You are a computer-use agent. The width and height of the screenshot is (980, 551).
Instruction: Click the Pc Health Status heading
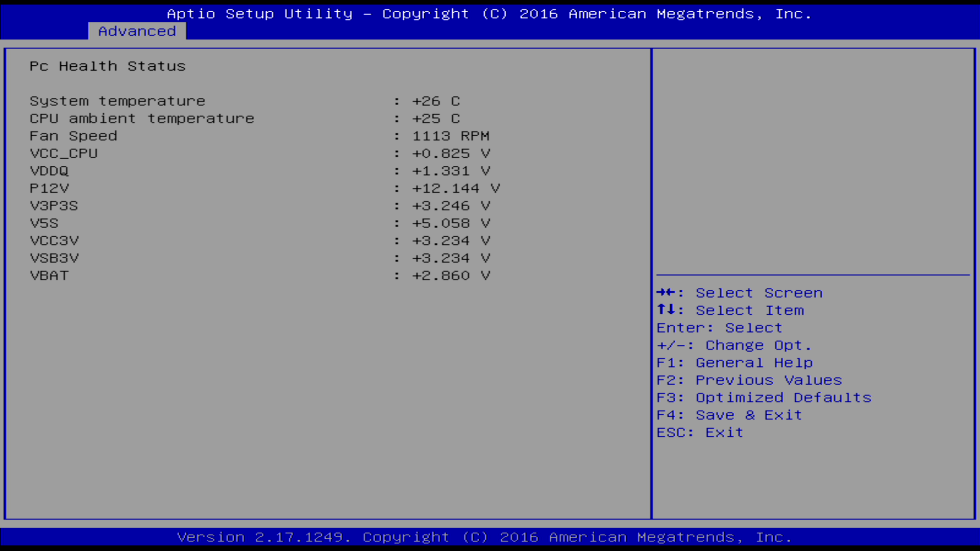click(x=107, y=66)
